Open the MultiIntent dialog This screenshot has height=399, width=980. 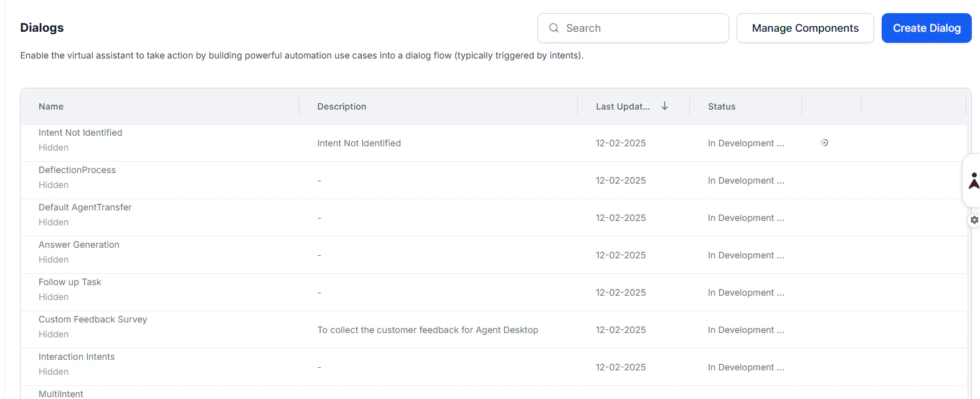[x=61, y=393]
